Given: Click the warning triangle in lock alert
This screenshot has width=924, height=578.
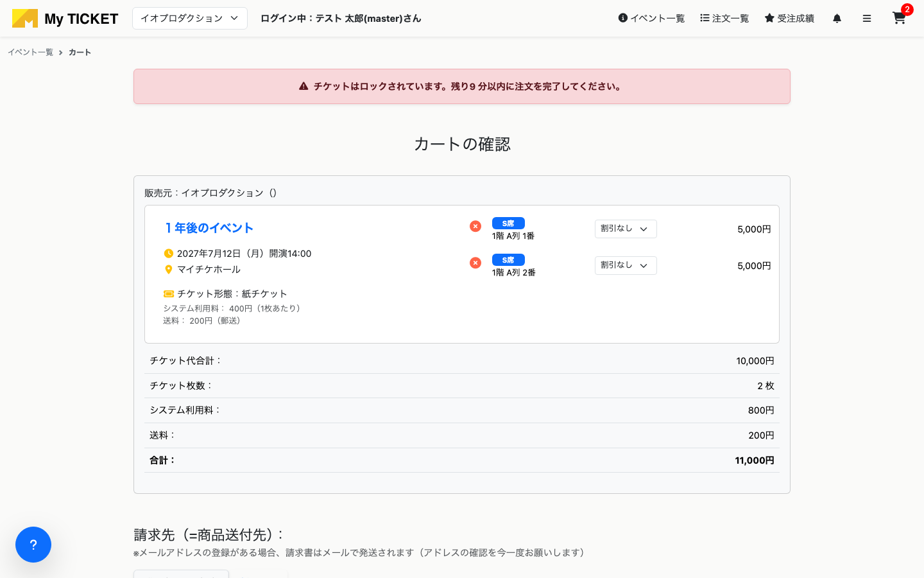Looking at the screenshot, I should (x=304, y=86).
